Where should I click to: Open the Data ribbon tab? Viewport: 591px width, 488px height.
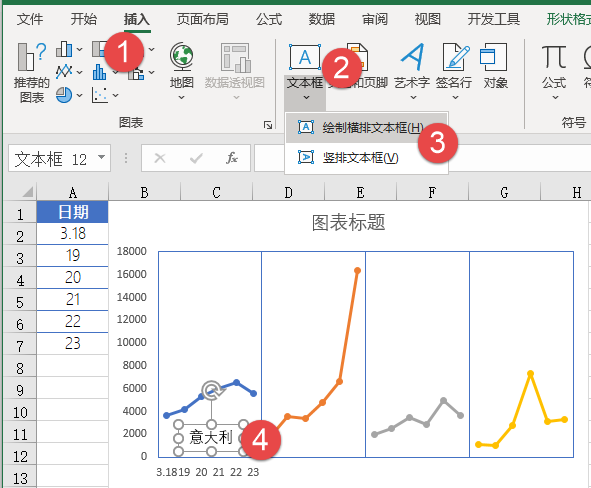(322, 19)
